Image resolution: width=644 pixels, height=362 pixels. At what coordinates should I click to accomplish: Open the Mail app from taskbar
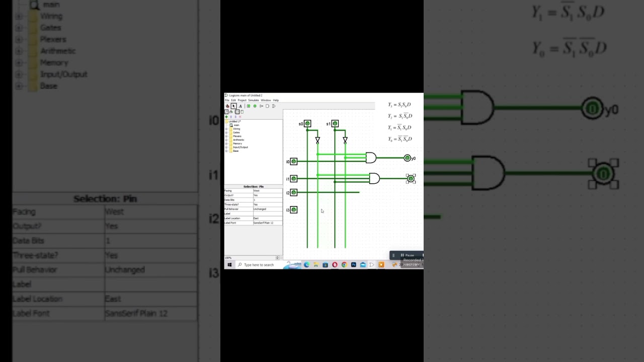pos(363,265)
